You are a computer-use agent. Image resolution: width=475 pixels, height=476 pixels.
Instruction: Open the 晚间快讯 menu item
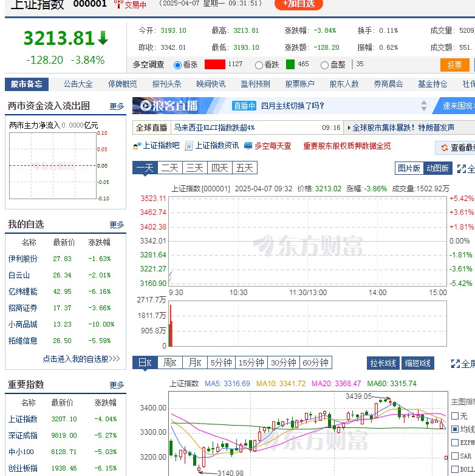click(211, 84)
